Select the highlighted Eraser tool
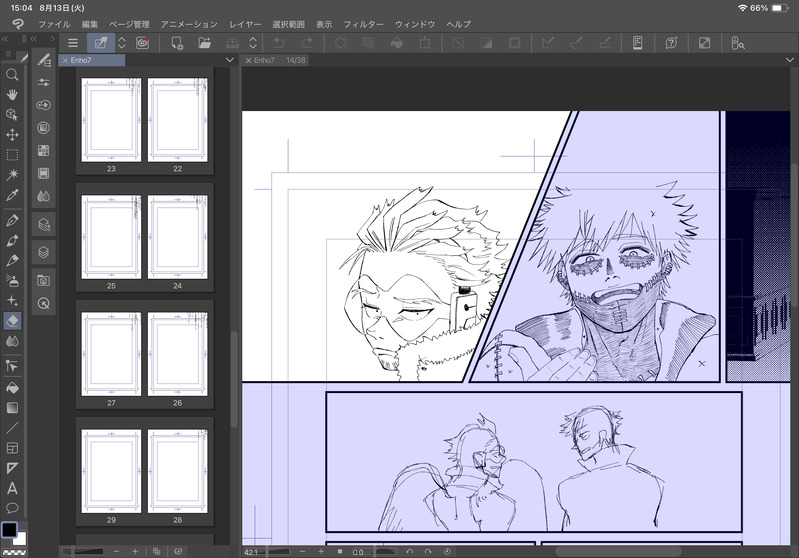This screenshot has height=558, width=799. (x=12, y=321)
